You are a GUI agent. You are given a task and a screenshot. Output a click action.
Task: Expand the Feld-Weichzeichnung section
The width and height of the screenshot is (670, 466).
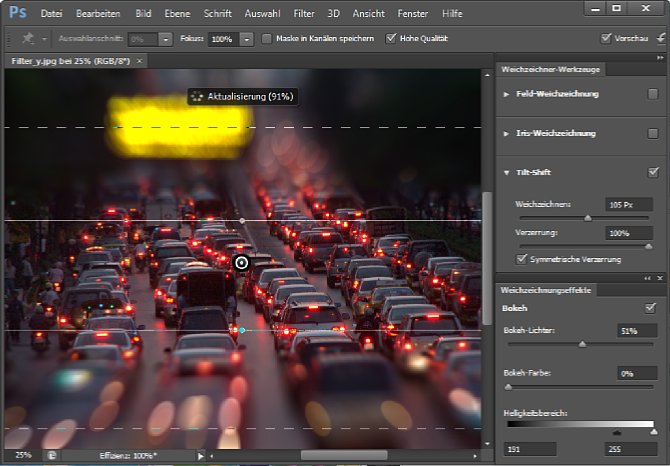coord(506,94)
